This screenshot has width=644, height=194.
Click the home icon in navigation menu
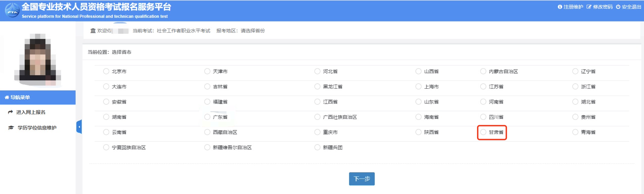pos(7,97)
